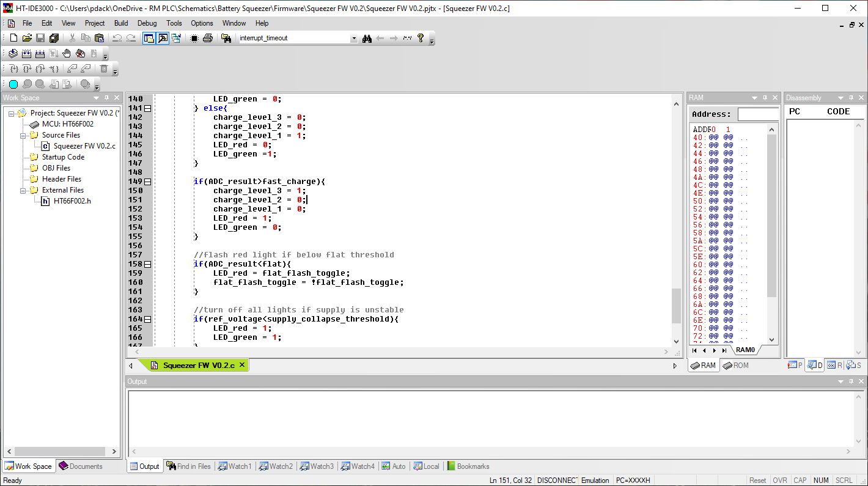Click the Cut icon in the toolbar
Image resolution: width=868 pixels, height=486 pixels.
[72, 38]
